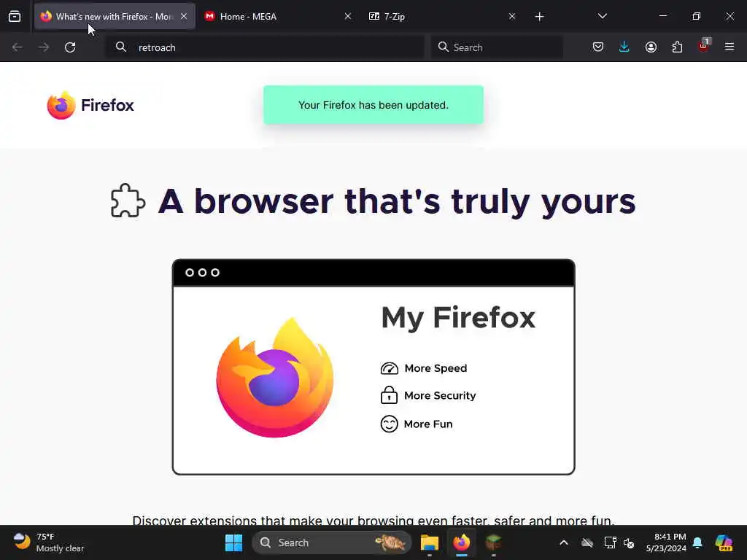Viewport: 747px width, 560px height.
Task: Click the muted volume tray icon
Action: click(629, 542)
